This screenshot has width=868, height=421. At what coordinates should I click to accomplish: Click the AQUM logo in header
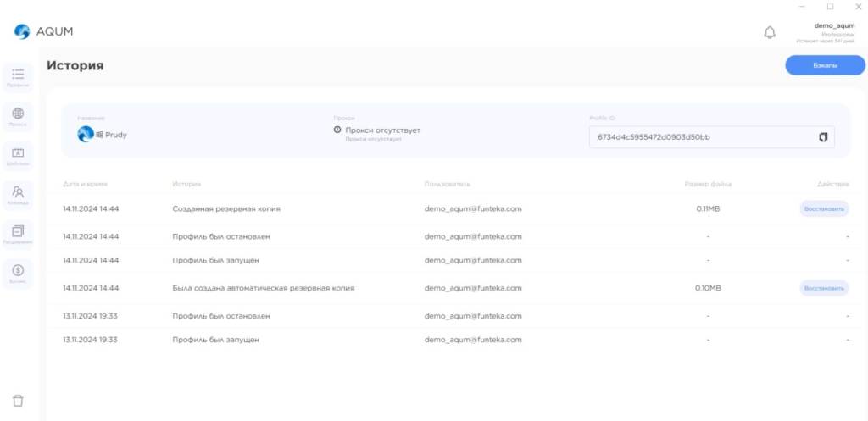pyautogui.click(x=44, y=32)
